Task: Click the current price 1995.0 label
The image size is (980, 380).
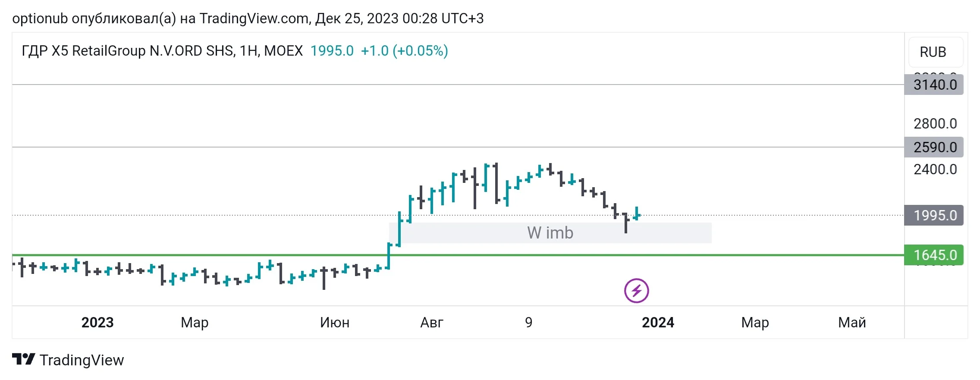Action: pos(934,215)
